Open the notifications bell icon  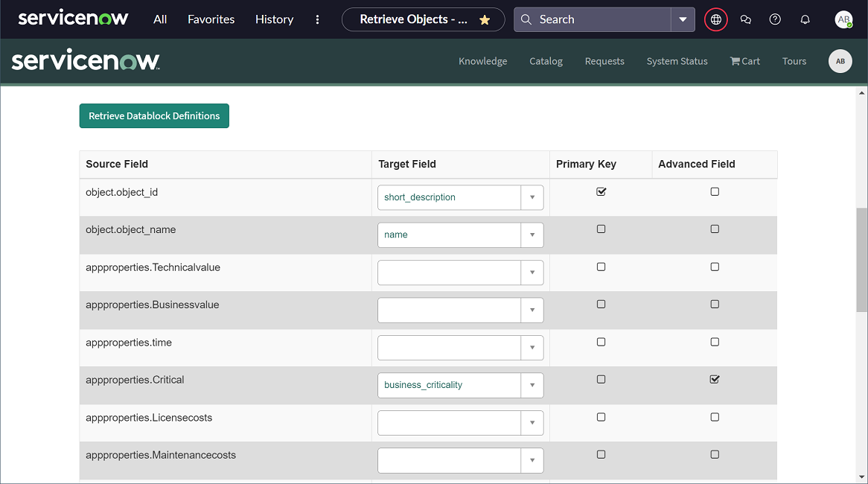(x=805, y=19)
